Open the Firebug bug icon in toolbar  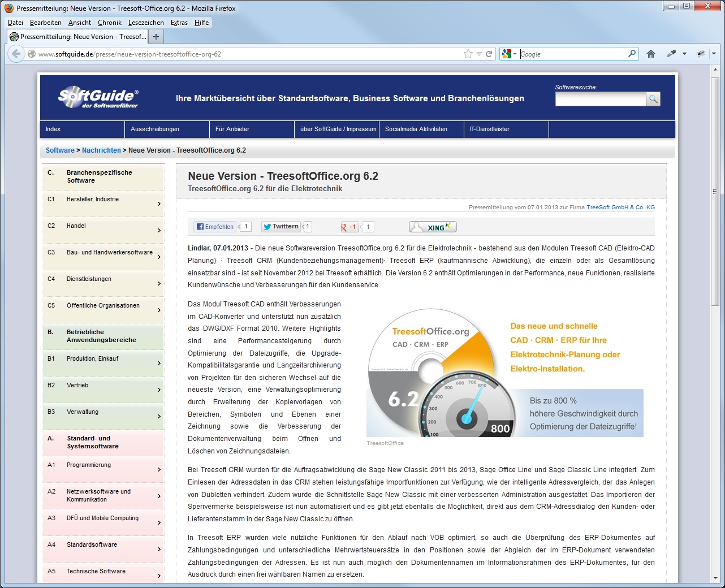(x=701, y=54)
